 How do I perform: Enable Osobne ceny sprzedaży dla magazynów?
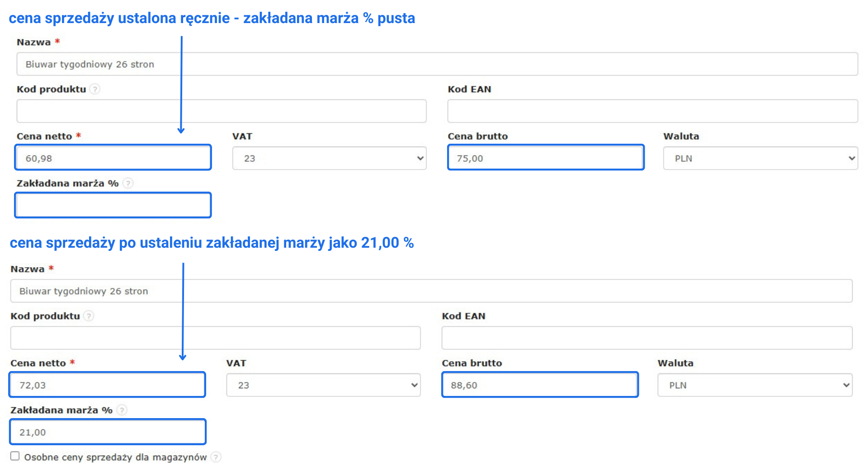pos(15,456)
